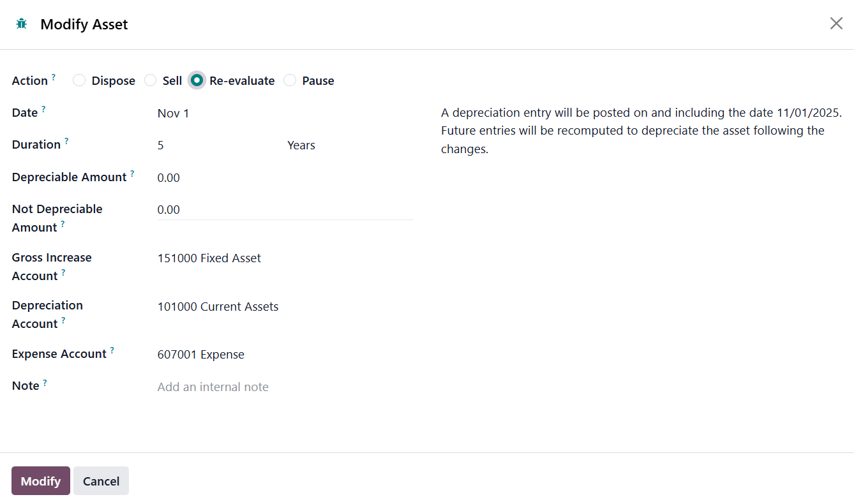
Task: Open the Years duration unit selector
Action: coord(348,145)
